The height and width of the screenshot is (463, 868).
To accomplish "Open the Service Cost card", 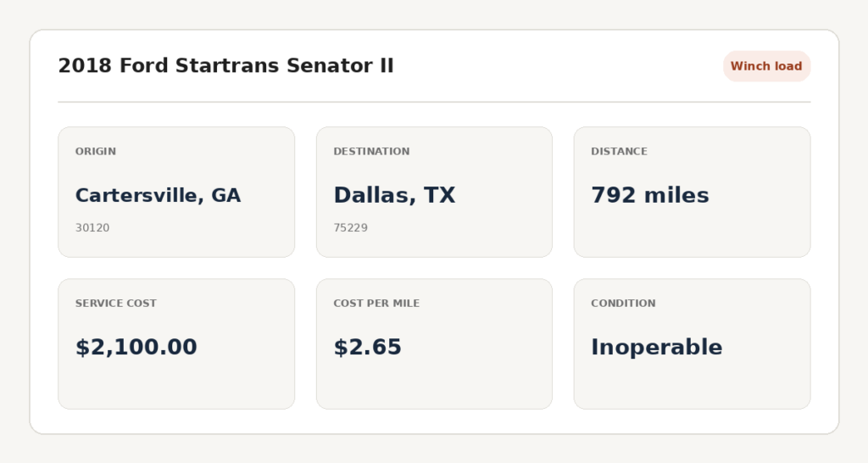I will coord(176,344).
